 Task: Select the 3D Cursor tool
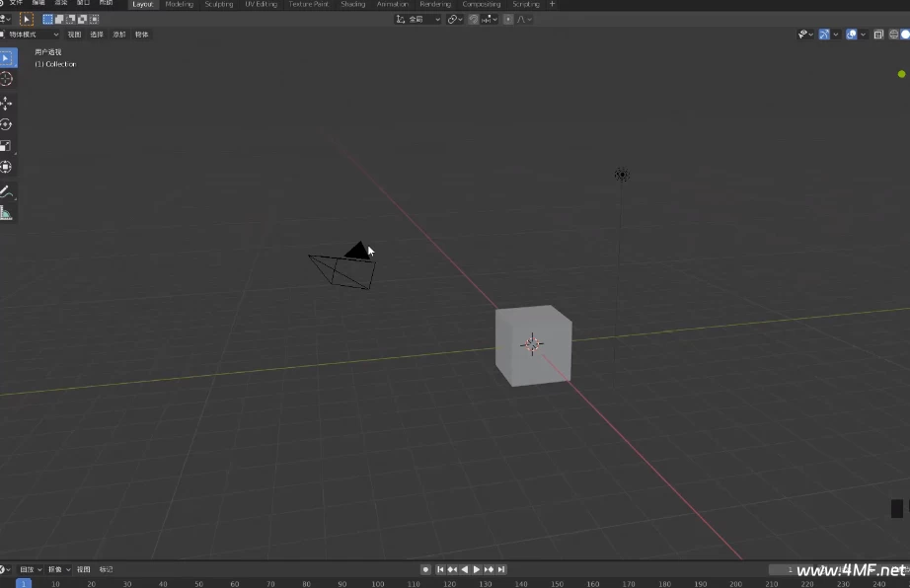point(7,79)
